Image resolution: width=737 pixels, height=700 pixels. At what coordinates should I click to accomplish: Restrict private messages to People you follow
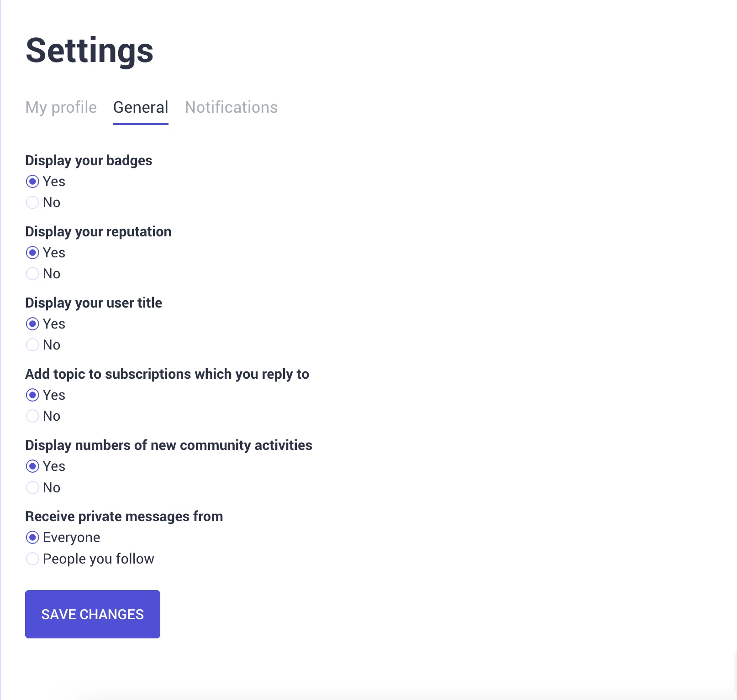[x=32, y=559]
